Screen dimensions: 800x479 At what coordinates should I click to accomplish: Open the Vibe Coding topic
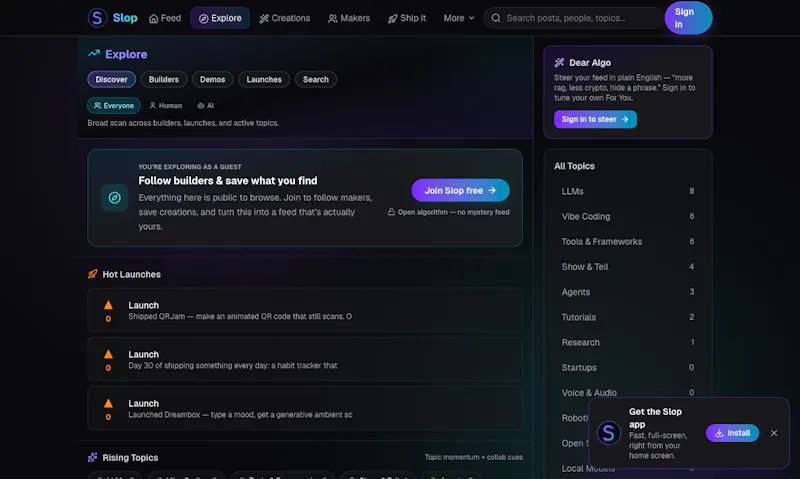[x=628, y=216]
